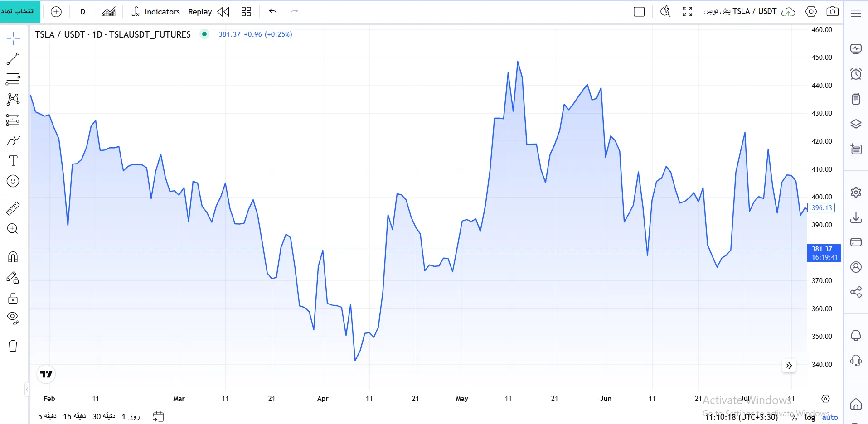Rewind using the double-arrow icon beside Replay
Screen dimensions: 868x424
223,12
